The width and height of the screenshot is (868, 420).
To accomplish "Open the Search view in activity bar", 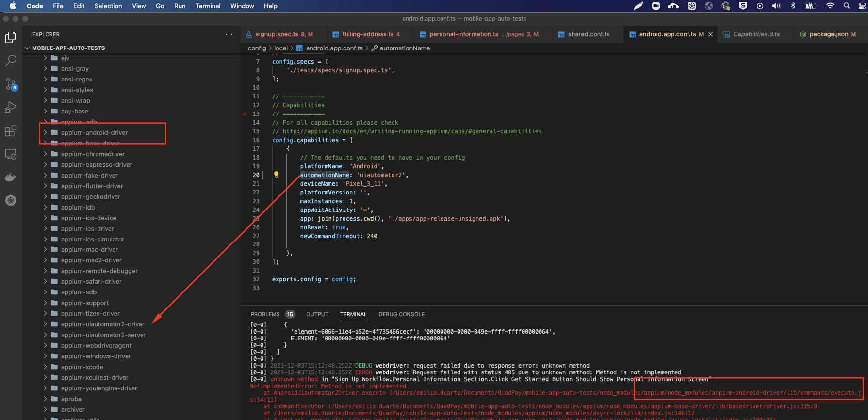I will [x=11, y=61].
